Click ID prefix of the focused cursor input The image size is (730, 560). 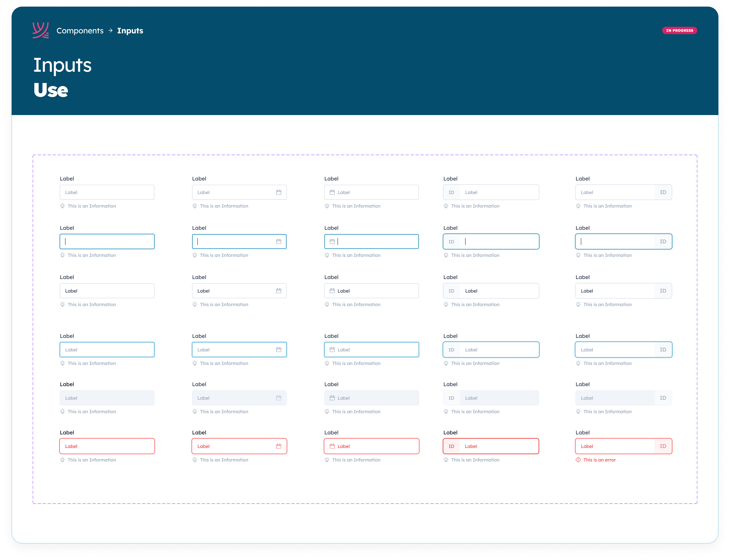(451, 242)
